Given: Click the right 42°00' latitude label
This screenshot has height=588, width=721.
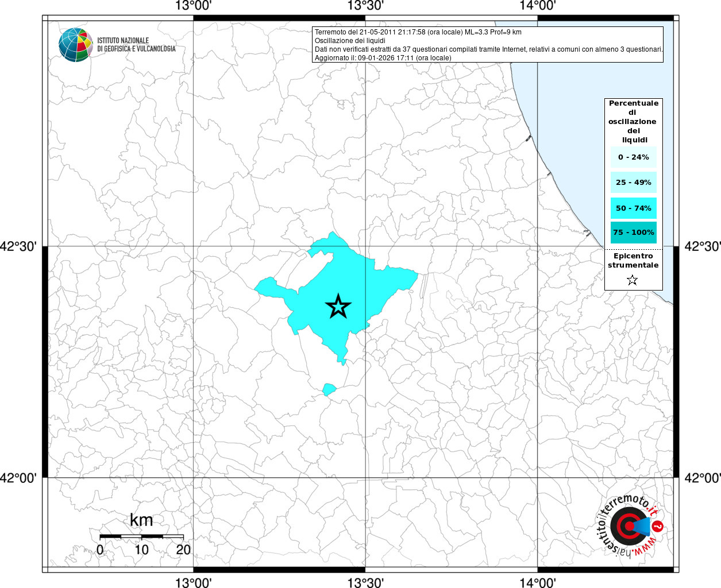Looking at the screenshot, I should 703,478.
